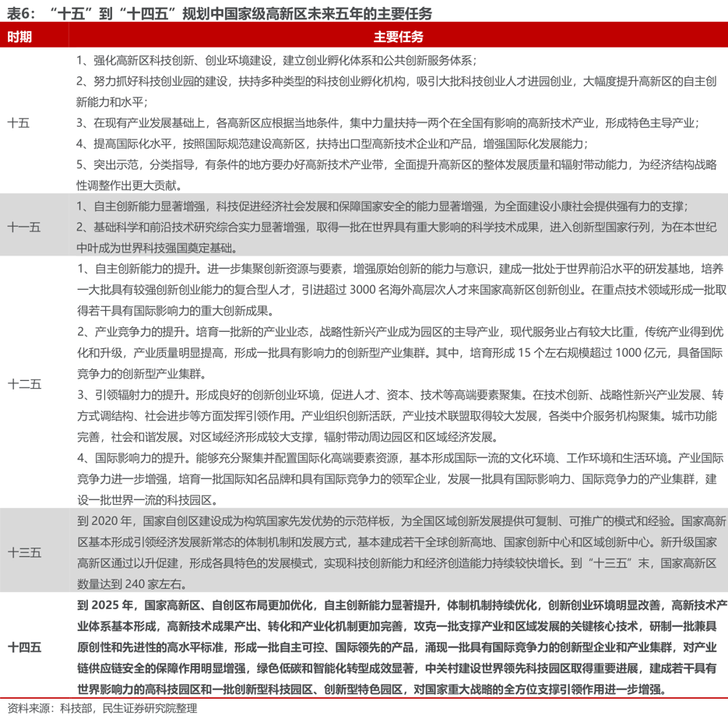Click line 1、自主创新能力显著增强
The height and width of the screenshot is (719, 728).
coord(382,206)
